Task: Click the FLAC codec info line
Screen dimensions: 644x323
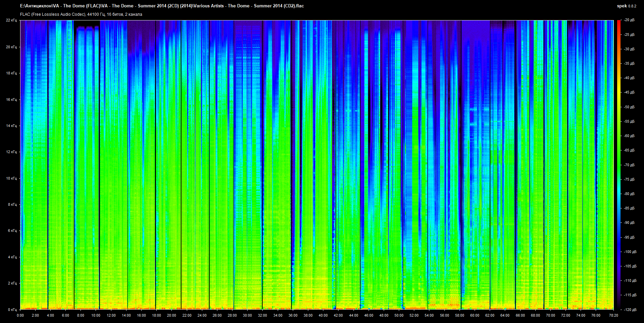Action: pyautogui.click(x=81, y=14)
